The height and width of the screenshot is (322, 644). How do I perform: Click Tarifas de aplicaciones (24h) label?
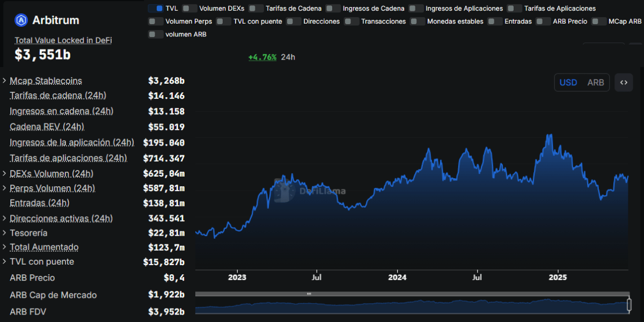68,158
